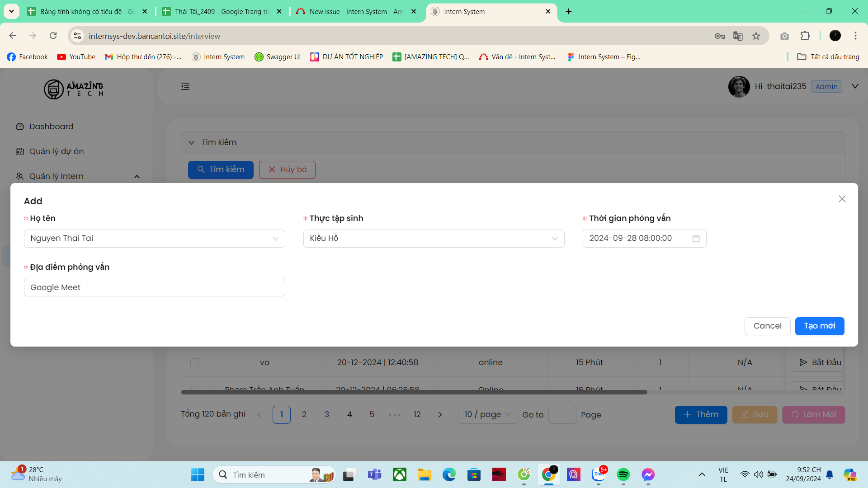868x488 pixels.
Task: Click the Tạo mới button
Action: tap(819, 326)
